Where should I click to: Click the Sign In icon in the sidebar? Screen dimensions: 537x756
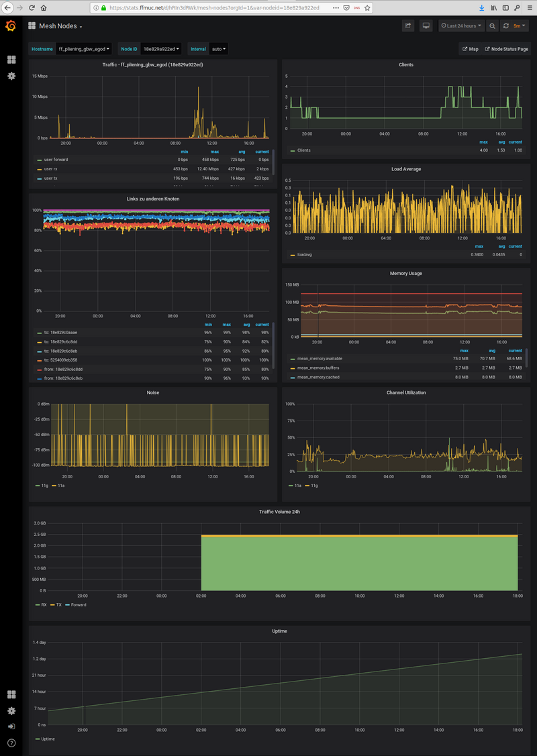tap(11, 726)
